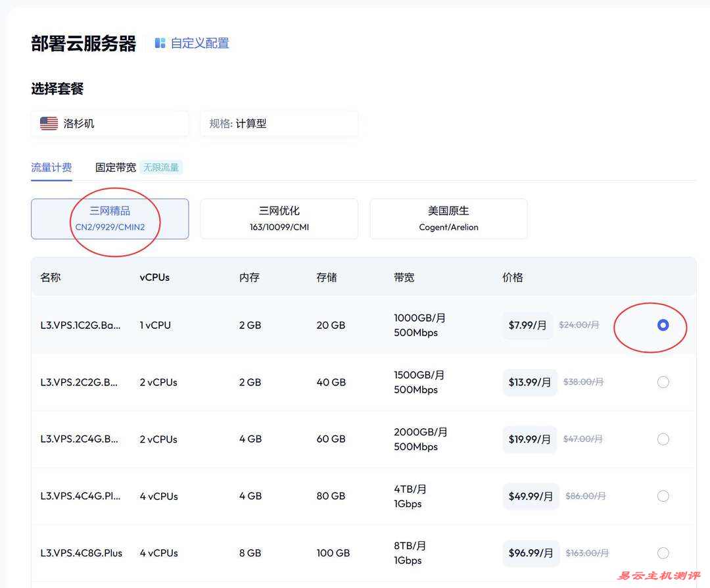Open the 洛杉矶 region dropdown

[109, 123]
